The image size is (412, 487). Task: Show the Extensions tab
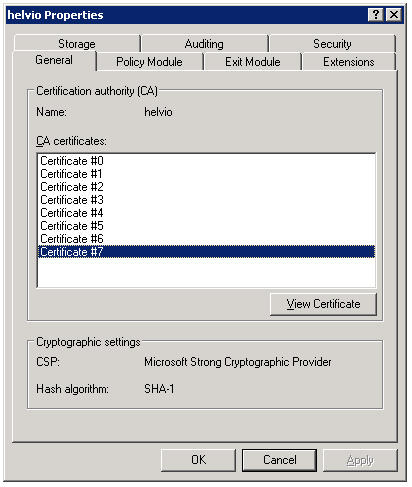(349, 62)
